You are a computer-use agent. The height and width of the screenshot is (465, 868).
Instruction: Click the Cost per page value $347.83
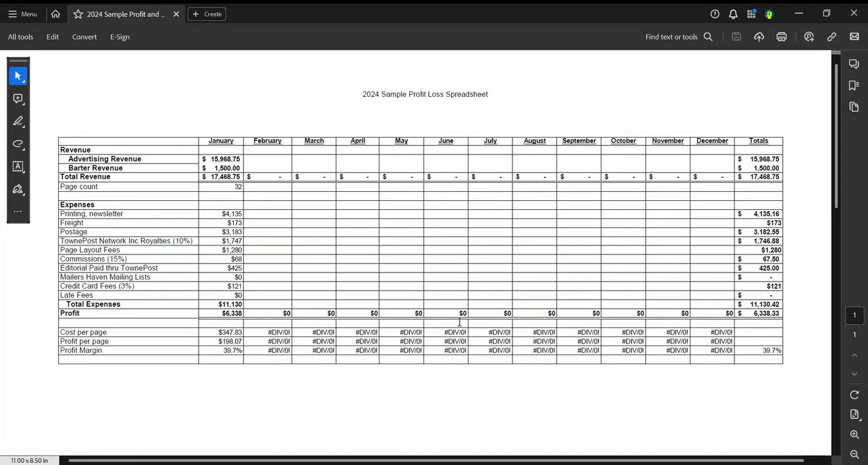pos(230,333)
